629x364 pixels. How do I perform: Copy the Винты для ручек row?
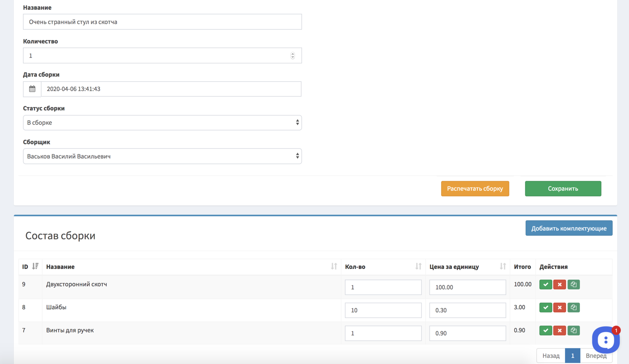click(x=574, y=330)
